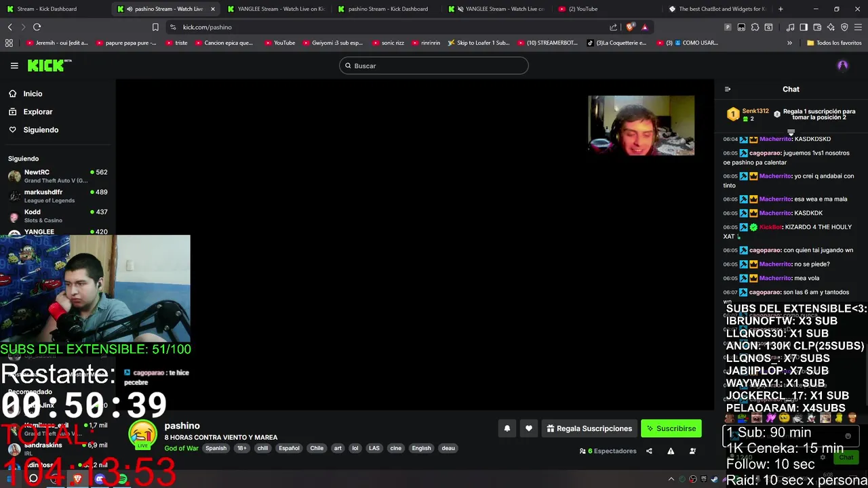This screenshot has height=488, width=868.
Task: Open the apps grid in bookmarks bar
Action: point(9,43)
